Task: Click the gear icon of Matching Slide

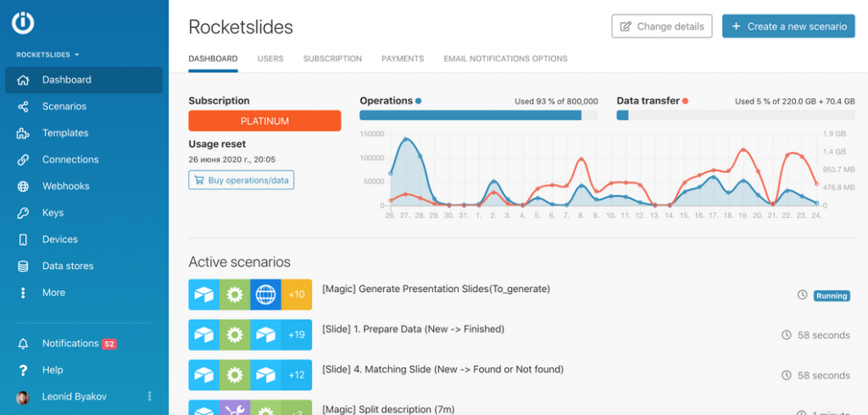Action: 235,374
